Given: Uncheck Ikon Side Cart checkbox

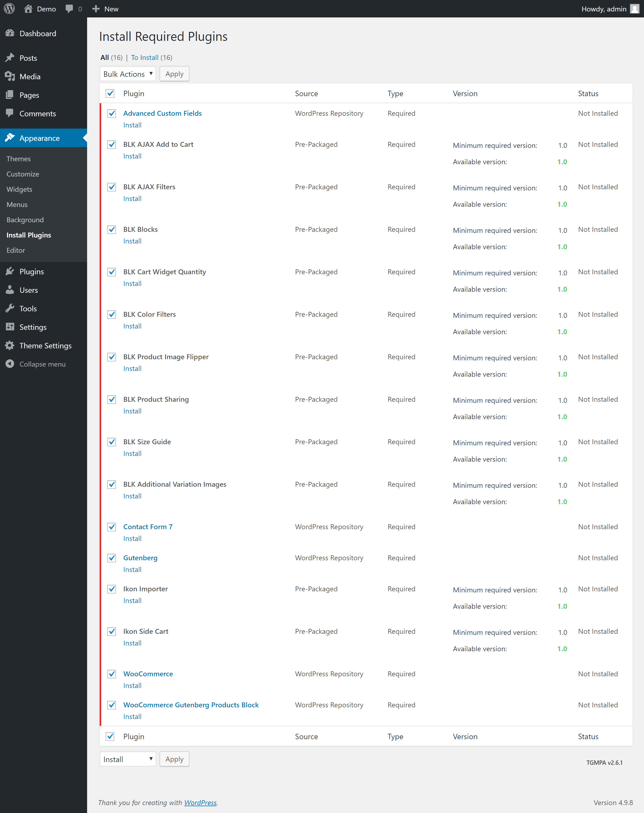Looking at the screenshot, I should (112, 631).
